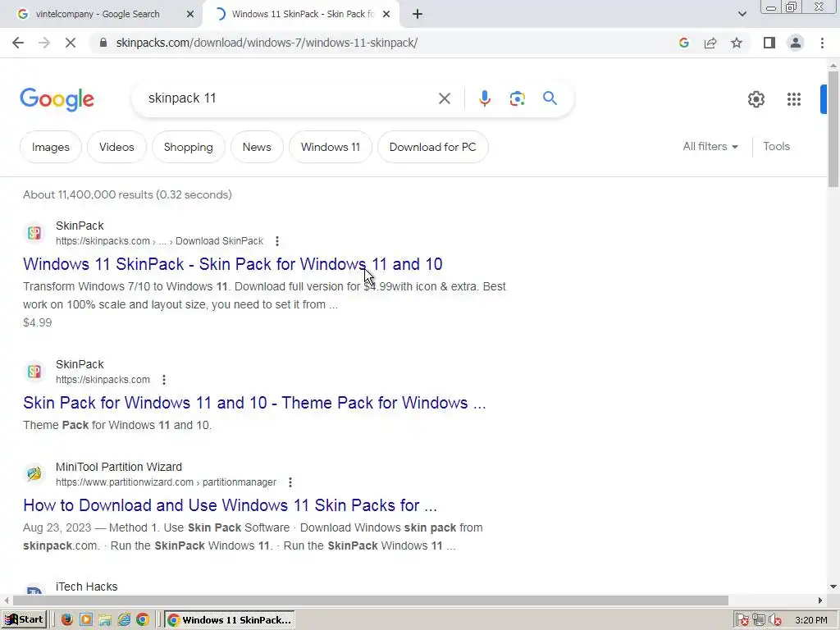840x630 pixels.
Task: Click the horizontal scroll right arrow
Action: pos(820,600)
